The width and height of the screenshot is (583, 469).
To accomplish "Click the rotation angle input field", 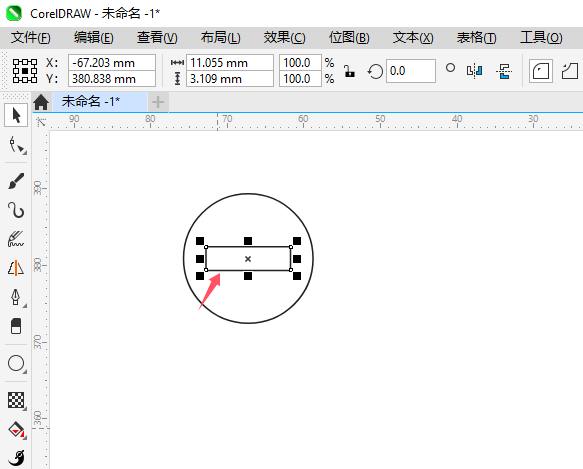I will pyautogui.click(x=410, y=71).
